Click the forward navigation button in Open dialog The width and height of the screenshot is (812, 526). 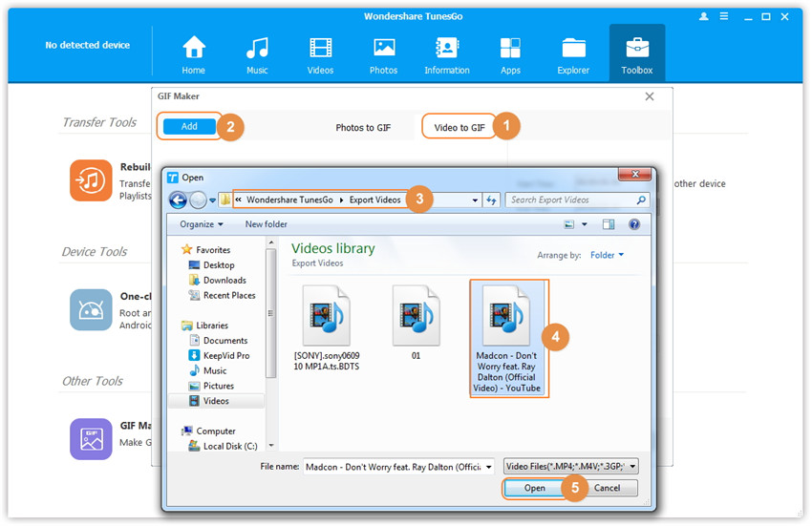coord(198,200)
